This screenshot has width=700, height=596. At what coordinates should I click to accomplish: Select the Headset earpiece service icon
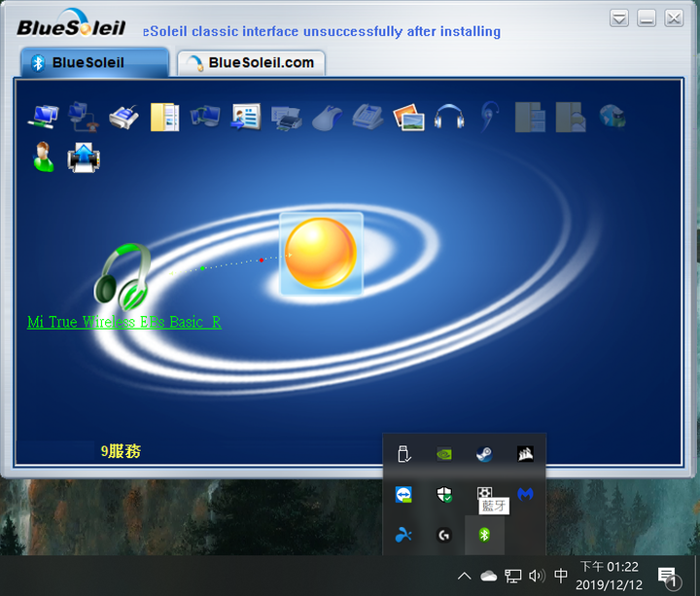(x=489, y=117)
